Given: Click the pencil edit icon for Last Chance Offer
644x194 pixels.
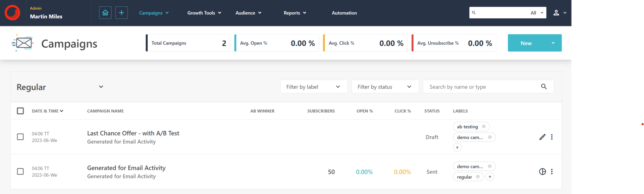Looking at the screenshot, I should point(542,137).
